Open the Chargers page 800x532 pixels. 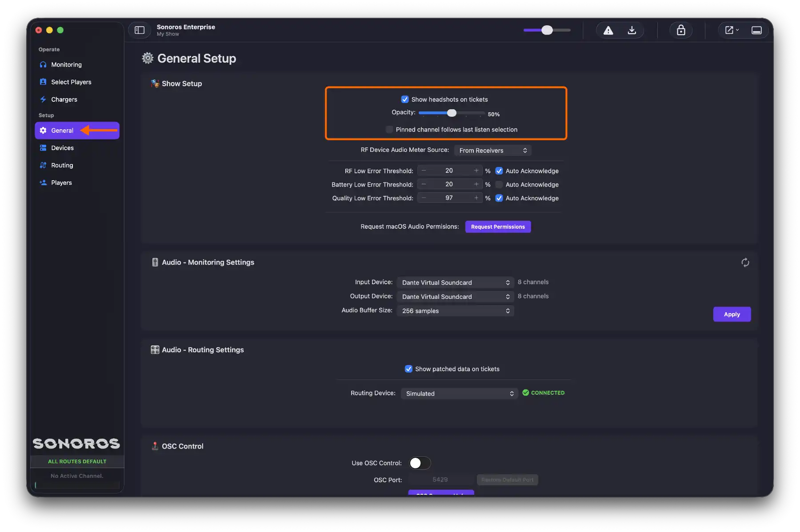(x=77, y=99)
